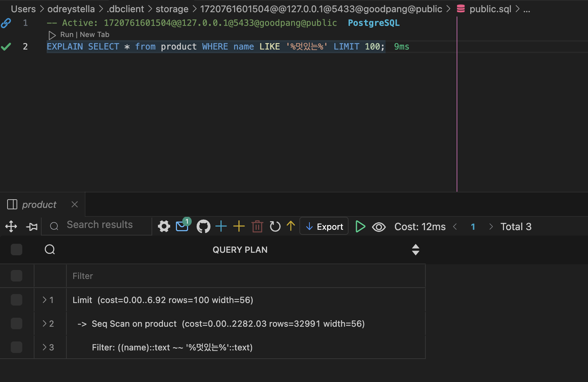
Task: Expand row 1 chevron
Action: point(45,300)
